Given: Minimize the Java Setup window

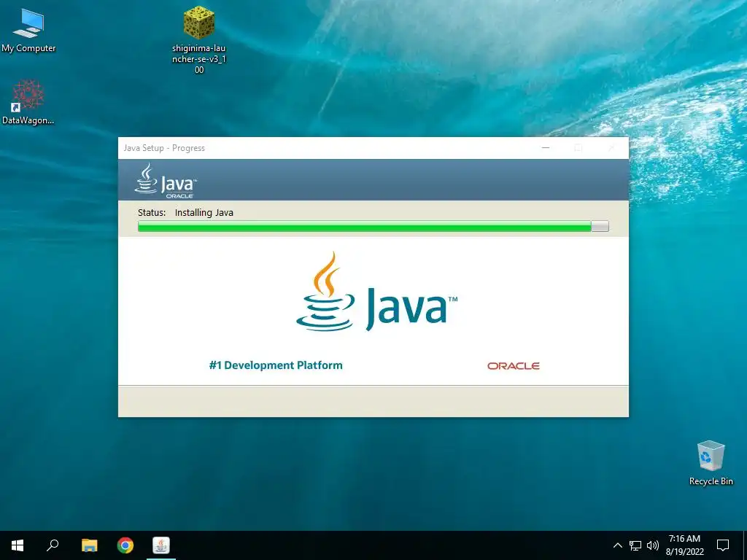Looking at the screenshot, I should pyautogui.click(x=546, y=148).
